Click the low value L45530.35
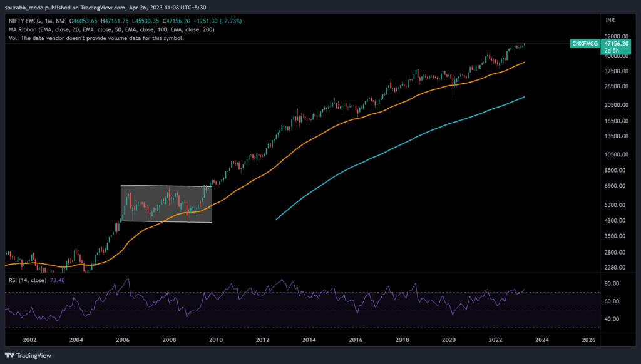The width and height of the screenshot is (641, 364). (145, 21)
